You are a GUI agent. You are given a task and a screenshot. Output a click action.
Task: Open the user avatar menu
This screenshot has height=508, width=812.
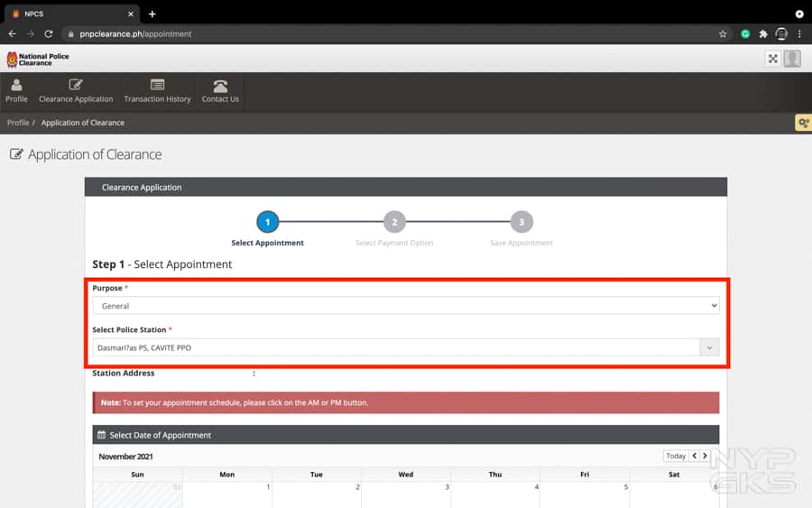tap(792, 59)
